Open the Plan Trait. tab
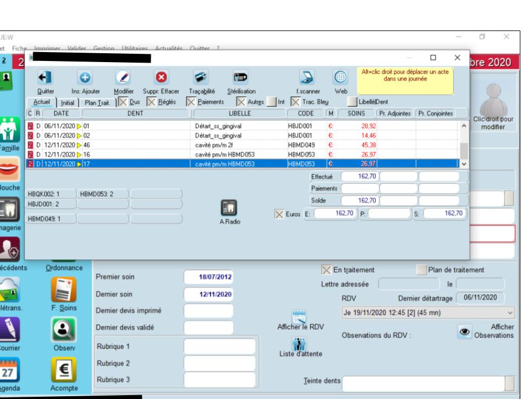The height and width of the screenshot is (399, 532). tap(97, 103)
